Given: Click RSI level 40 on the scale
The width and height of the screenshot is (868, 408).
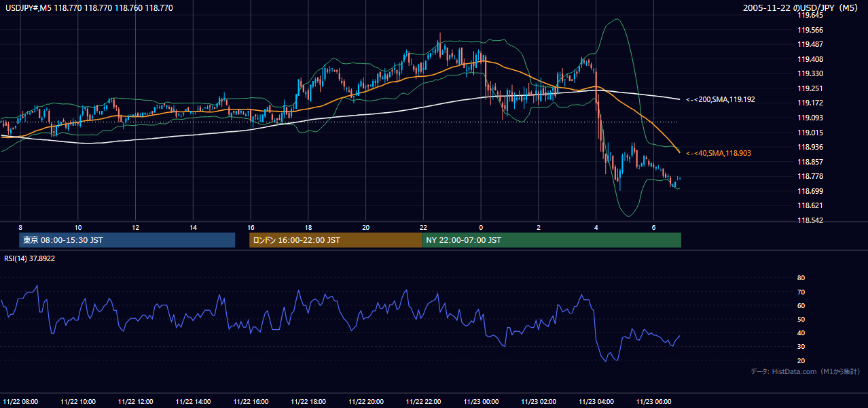Looking at the screenshot, I should pos(801,333).
